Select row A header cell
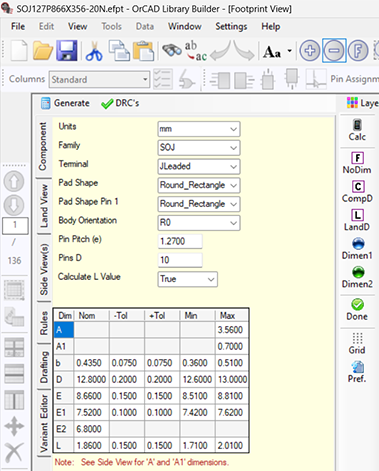 [x=64, y=330]
